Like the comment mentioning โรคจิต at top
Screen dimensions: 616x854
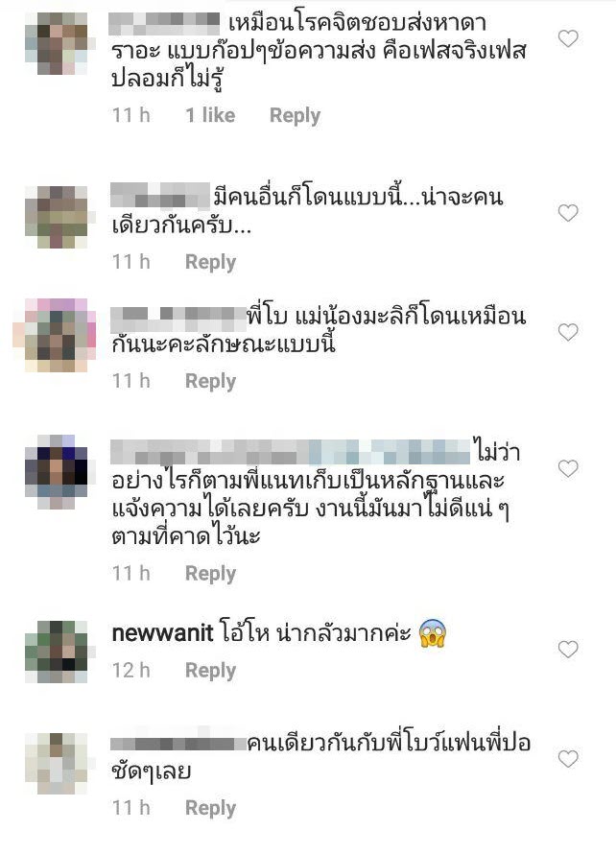[x=568, y=38]
